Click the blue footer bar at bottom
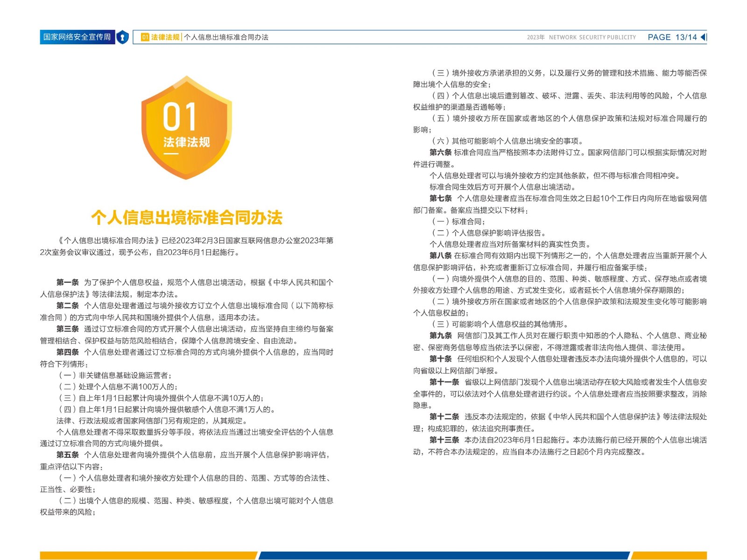Image resolution: width=747 pixels, height=560 pixels. click(444, 555)
